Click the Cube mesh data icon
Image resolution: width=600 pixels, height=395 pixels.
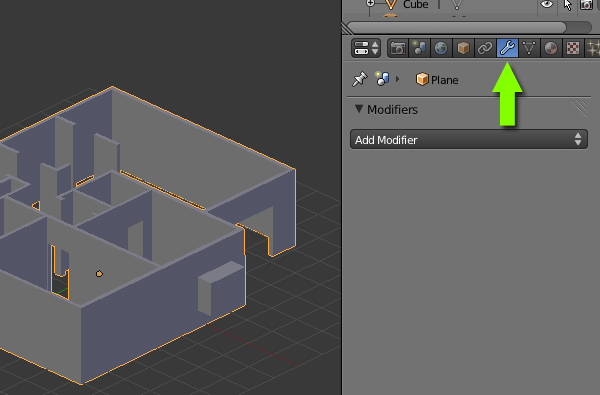[x=457, y=4]
